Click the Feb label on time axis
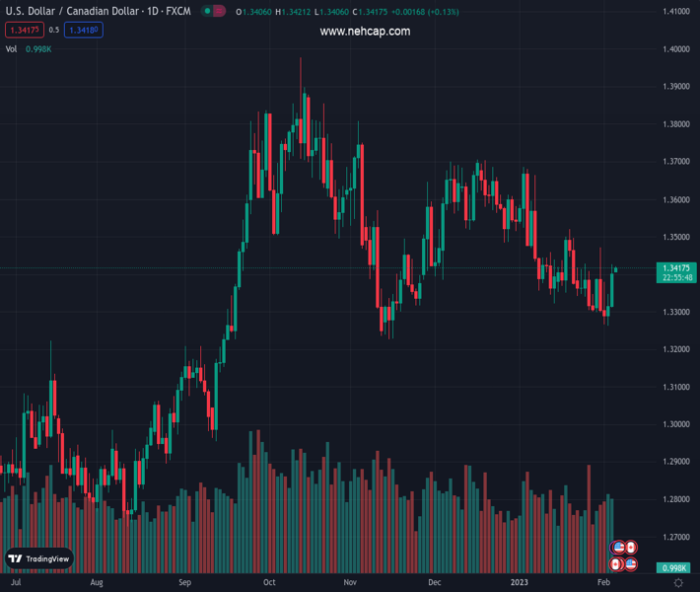Screen dimensions: 700x592 coord(603,582)
